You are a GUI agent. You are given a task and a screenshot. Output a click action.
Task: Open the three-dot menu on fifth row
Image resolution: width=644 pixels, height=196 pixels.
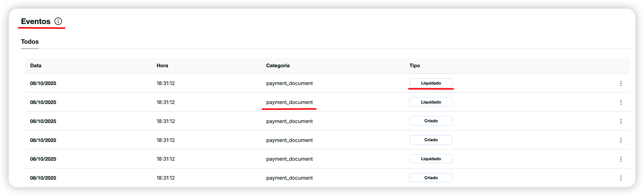(620, 159)
